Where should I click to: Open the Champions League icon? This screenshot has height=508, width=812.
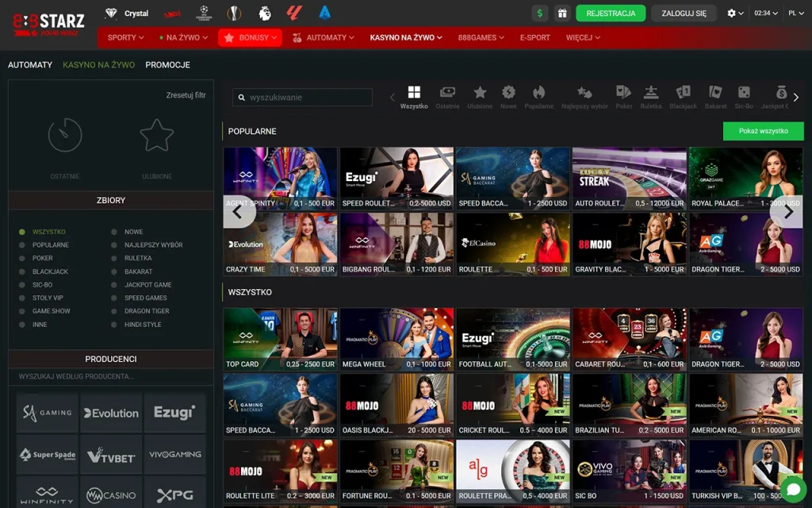pyautogui.click(x=204, y=13)
